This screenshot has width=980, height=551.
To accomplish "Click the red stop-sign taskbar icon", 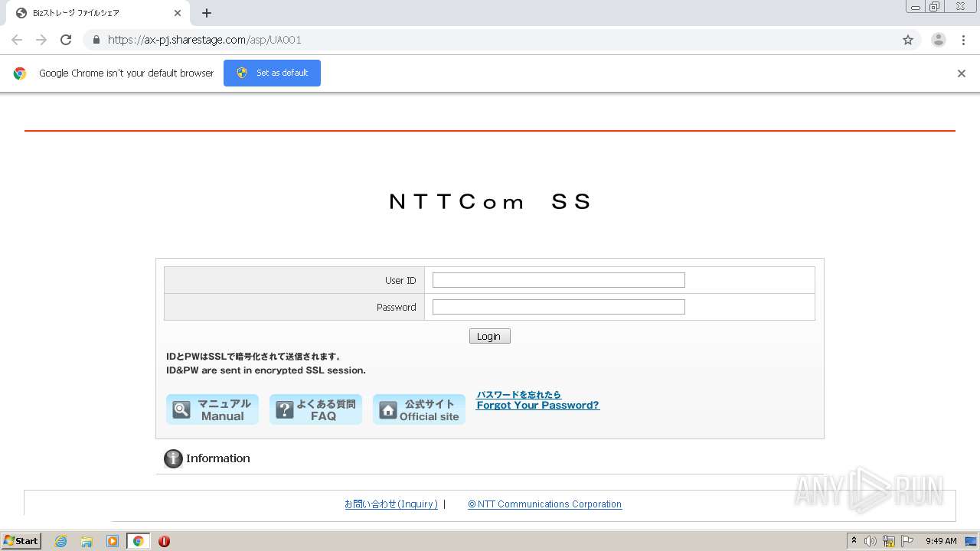I will (164, 541).
